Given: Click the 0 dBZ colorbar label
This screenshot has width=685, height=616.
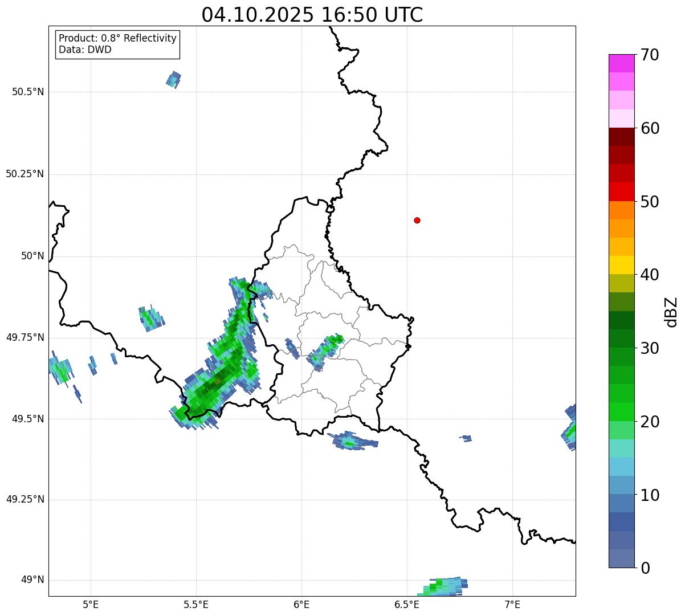Looking at the screenshot, I should point(645,568).
